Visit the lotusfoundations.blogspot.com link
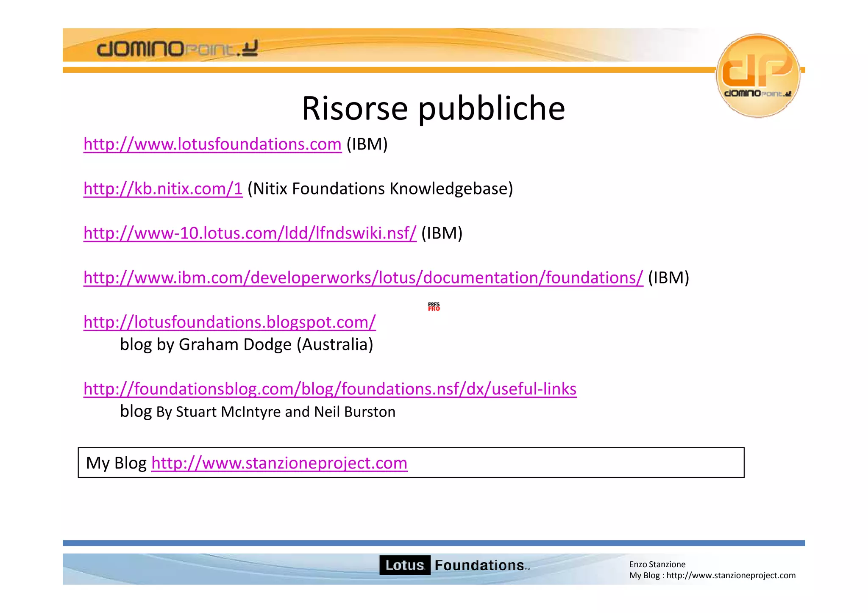Image resolution: width=868 pixels, height=613 pixels. pyautogui.click(x=230, y=322)
